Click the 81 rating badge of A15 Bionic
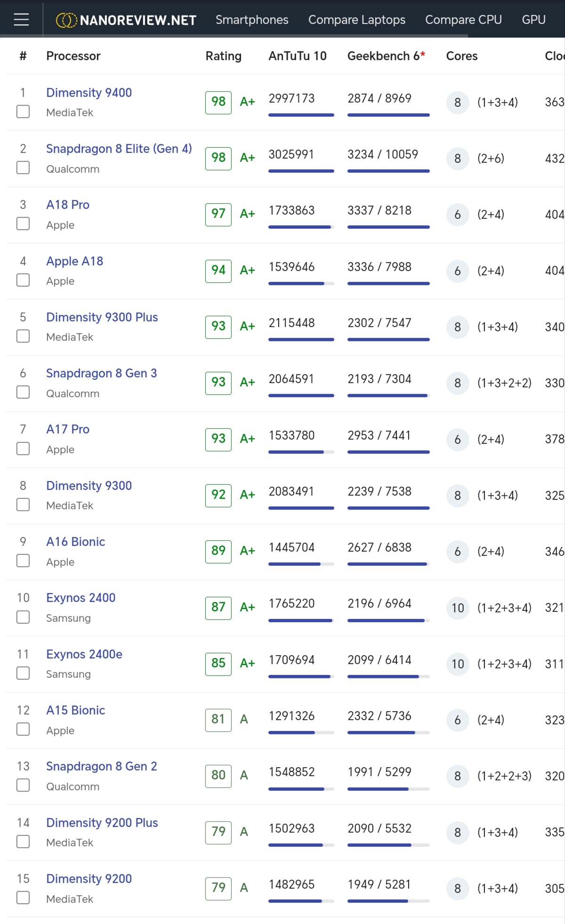Image resolution: width=565 pixels, height=924 pixels. coord(218,720)
